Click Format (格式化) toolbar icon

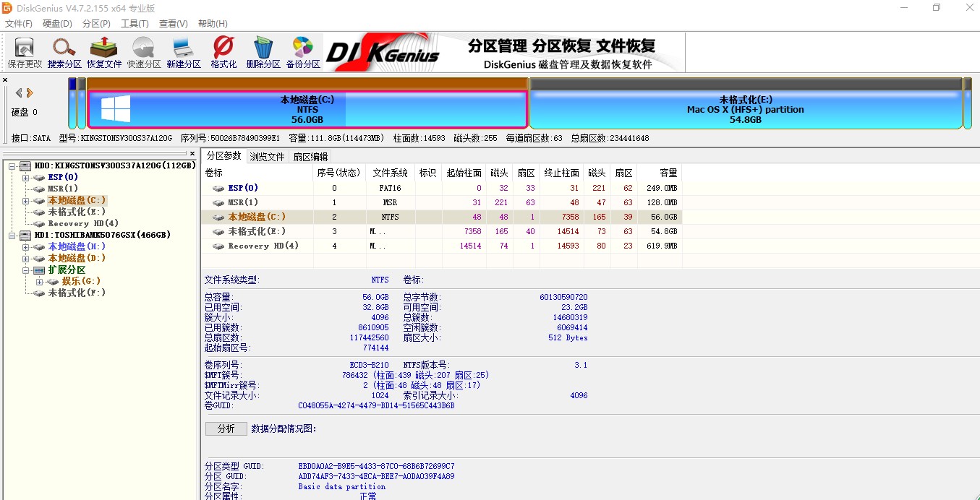click(x=223, y=53)
